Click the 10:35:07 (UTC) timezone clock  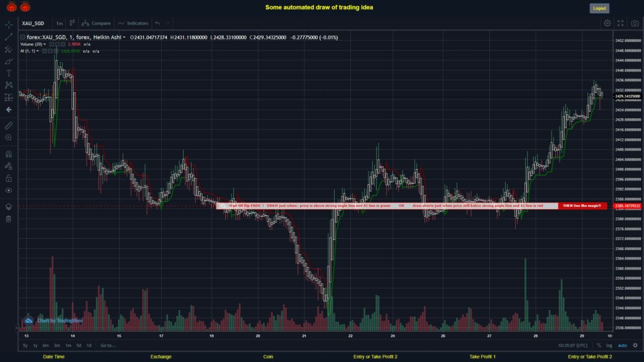click(x=573, y=346)
